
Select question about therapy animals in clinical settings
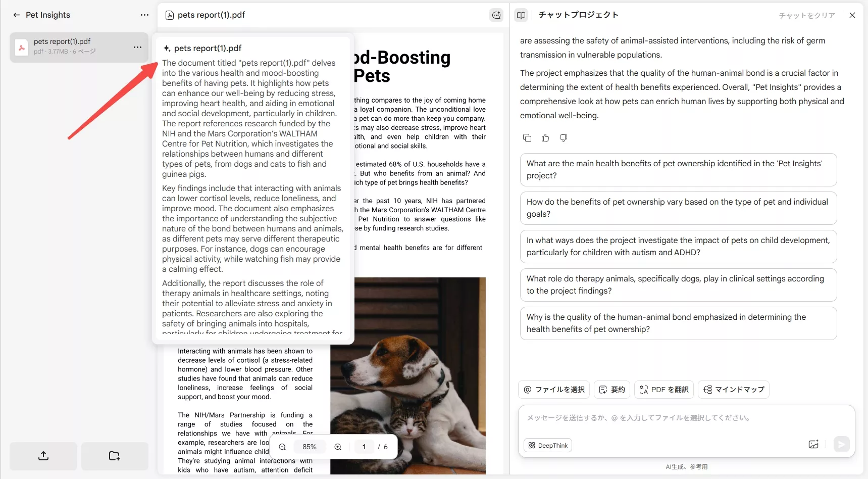pos(678,285)
